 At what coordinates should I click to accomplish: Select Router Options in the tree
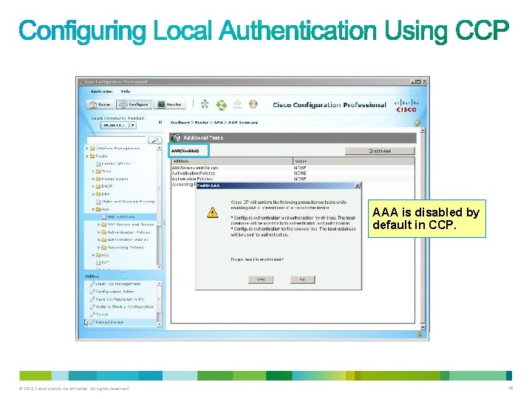tap(116, 163)
